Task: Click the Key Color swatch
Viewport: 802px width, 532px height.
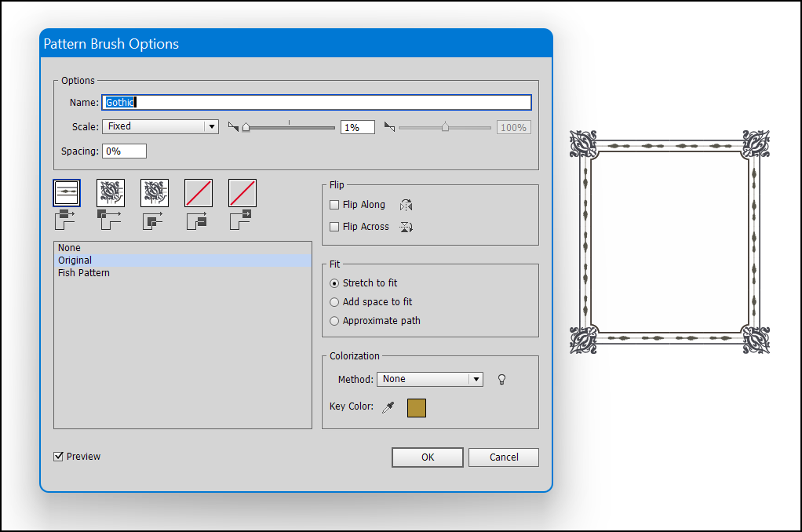Action: pos(417,407)
